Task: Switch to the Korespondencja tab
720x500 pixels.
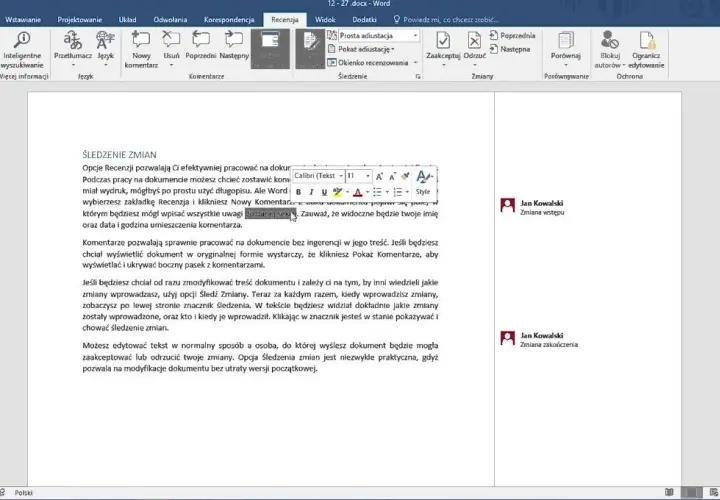Action: [x=229, y=20]
